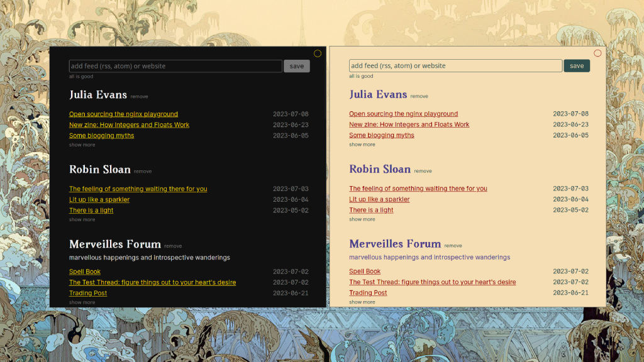
Task: Open 'Some blogging myths' in light panel
Action: coord(382,135)
